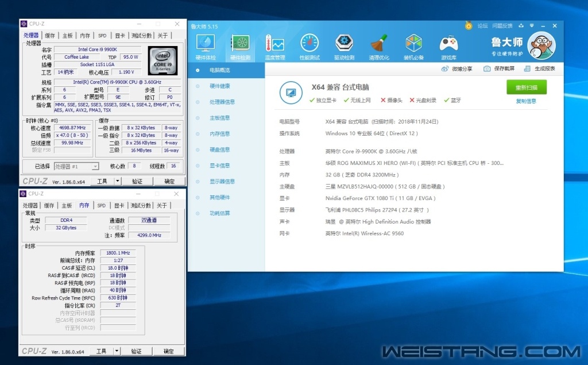Switch to SPD tab in bottom CPU-Z window
The height and width of the screenshot is (365, 588).
102,206
